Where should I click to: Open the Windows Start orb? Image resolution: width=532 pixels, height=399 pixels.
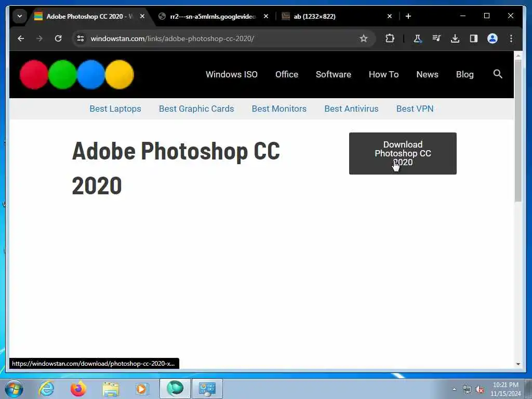(14, 389)
